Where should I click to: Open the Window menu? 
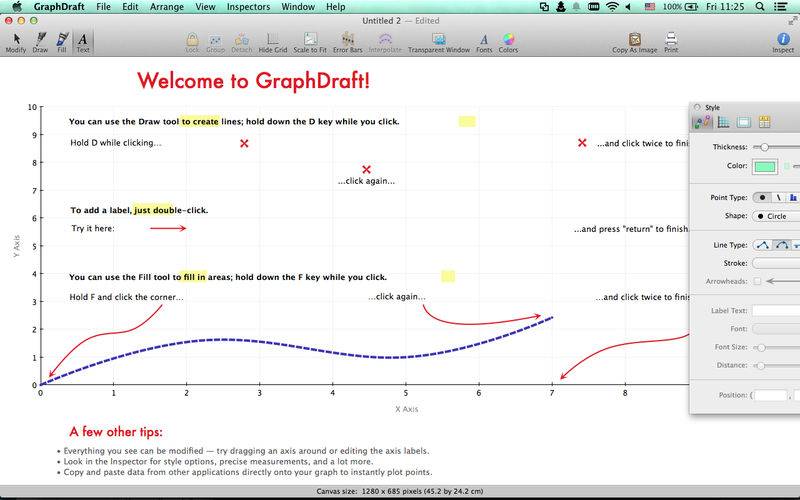pos(298,7)
